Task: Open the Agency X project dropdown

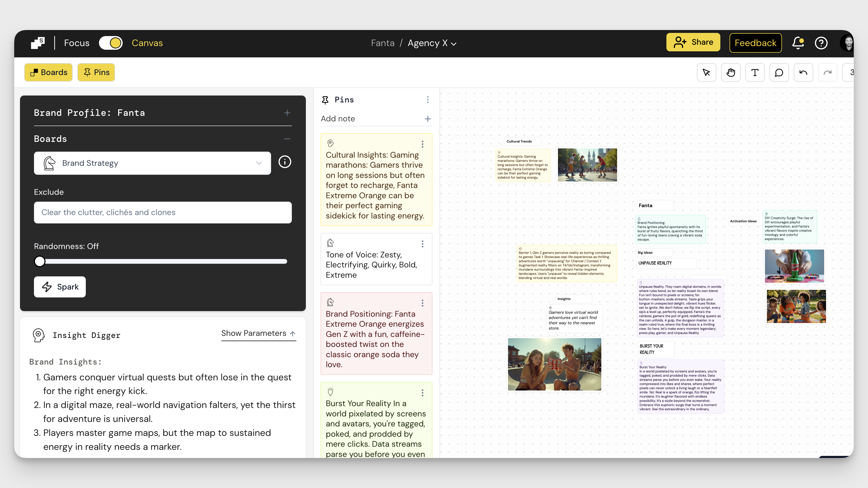Action: coord(432,43)
